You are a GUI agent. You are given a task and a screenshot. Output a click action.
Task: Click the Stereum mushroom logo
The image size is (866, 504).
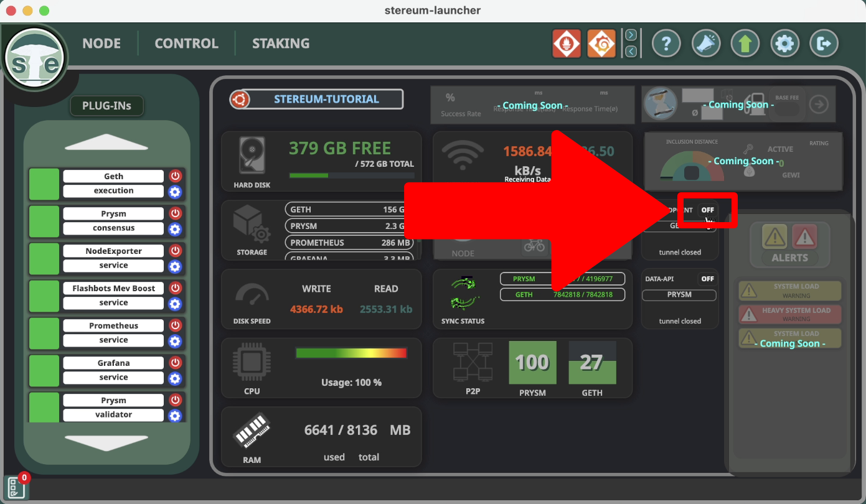35,58
